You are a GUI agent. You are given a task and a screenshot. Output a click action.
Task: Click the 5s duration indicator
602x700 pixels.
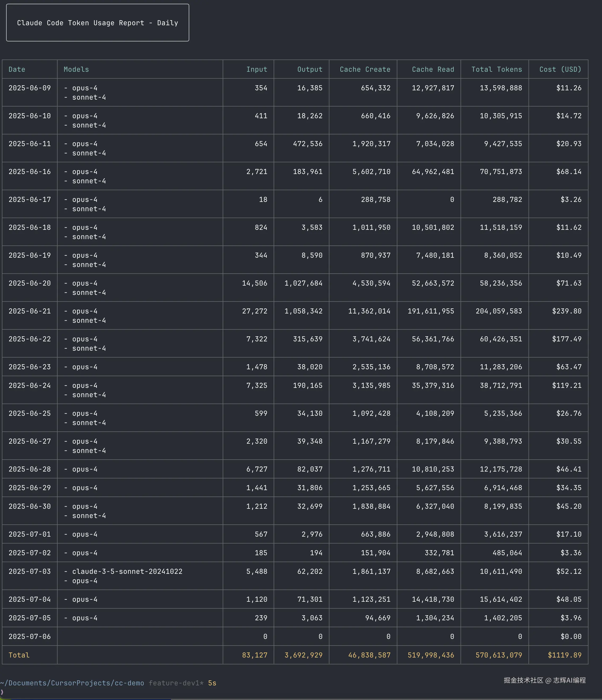[212, 683]
